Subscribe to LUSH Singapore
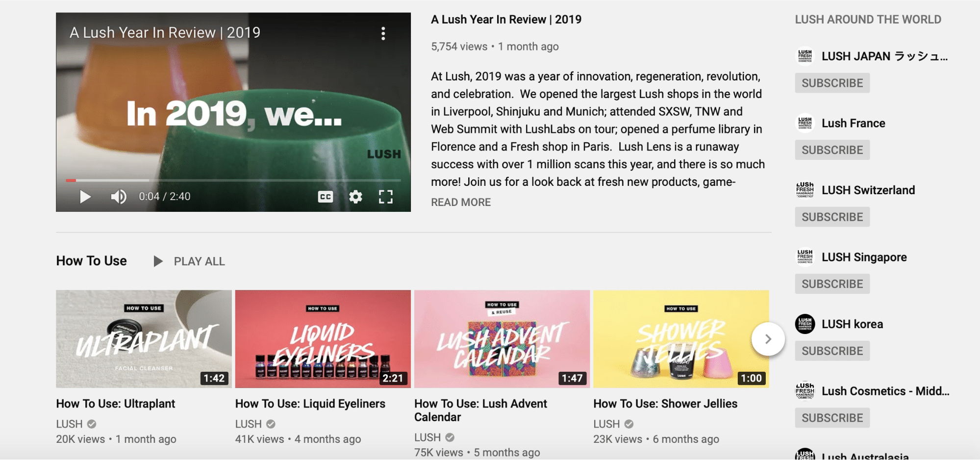This screenshot has height=460, width=980. (832, 284)
